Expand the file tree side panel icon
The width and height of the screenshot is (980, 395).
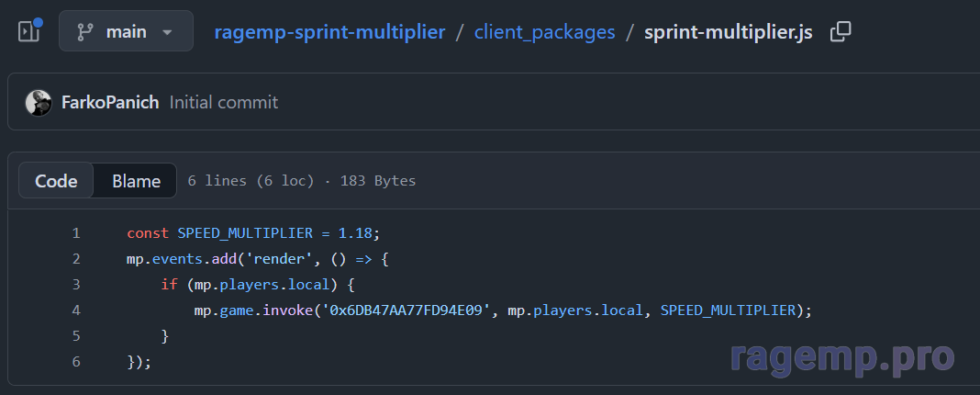(x=29, y=30)
